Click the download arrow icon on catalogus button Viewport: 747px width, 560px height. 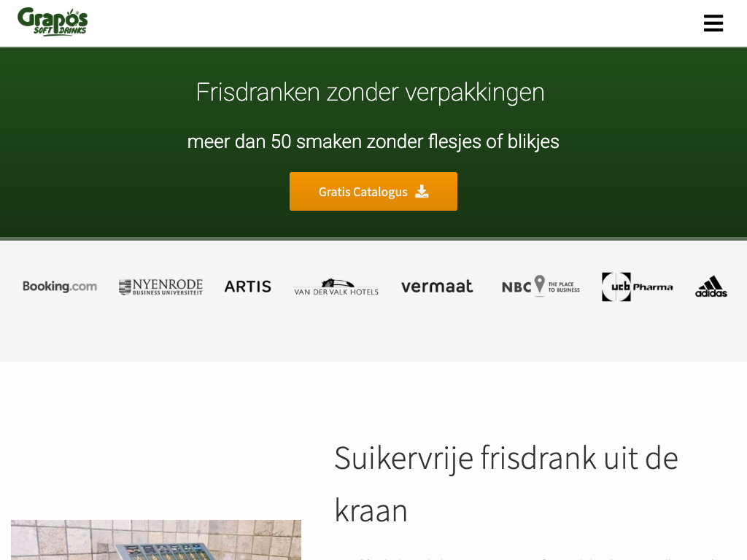pos(422,192)
